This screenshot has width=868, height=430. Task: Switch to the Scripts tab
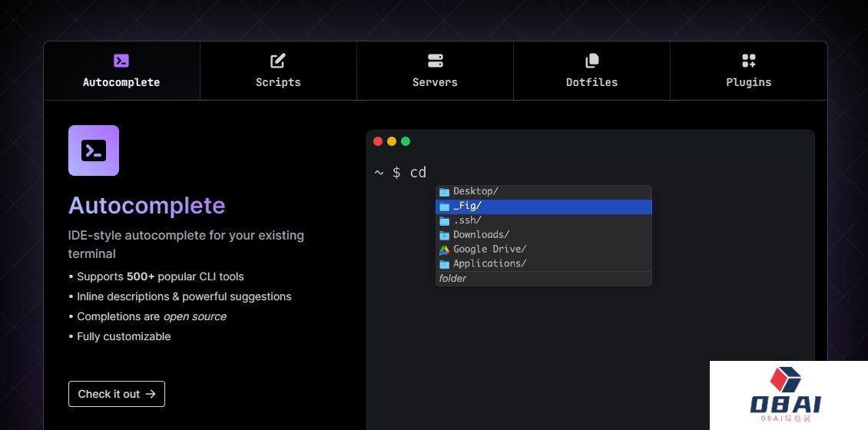(278, 71)
